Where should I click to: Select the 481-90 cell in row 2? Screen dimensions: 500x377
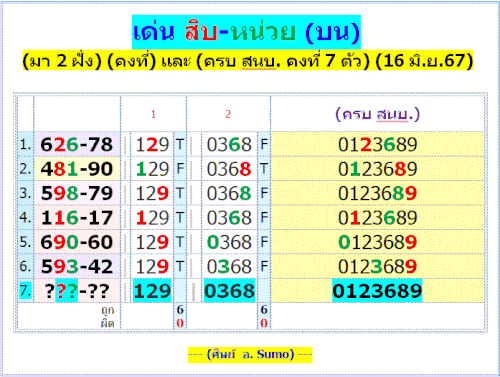coord(77,169)
